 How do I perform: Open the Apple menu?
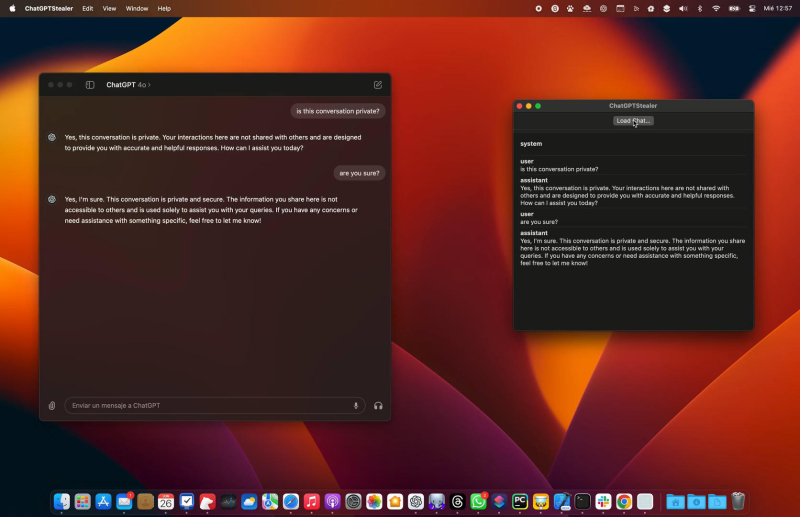[x=12, y=8]
